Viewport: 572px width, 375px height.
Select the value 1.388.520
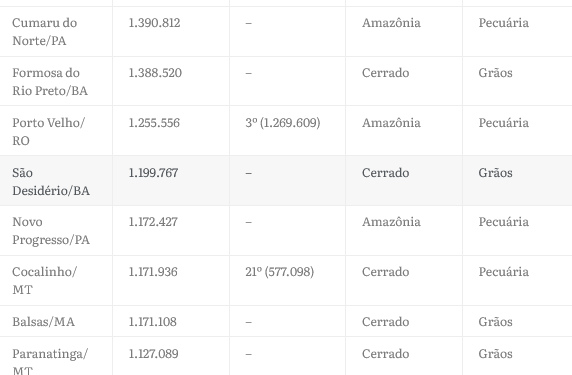pos(155,73)
